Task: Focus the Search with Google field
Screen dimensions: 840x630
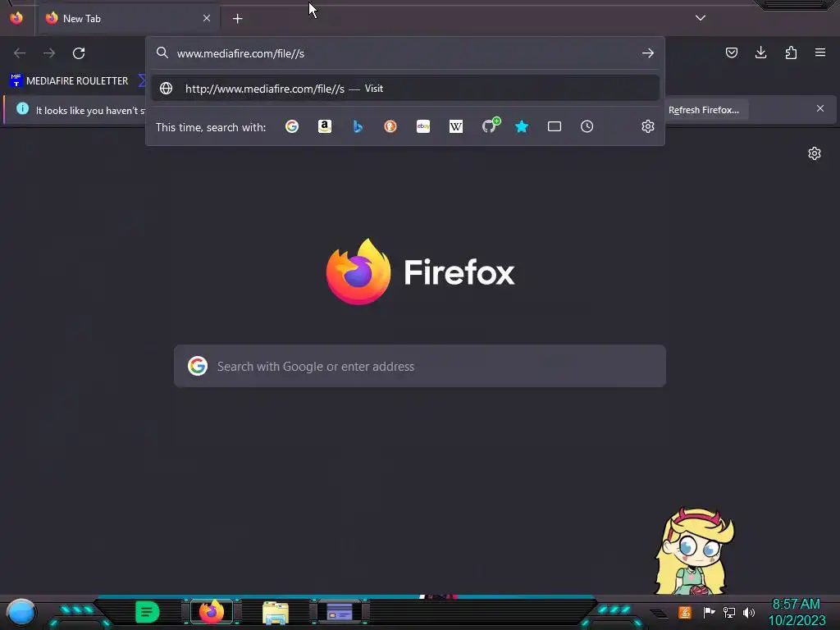Action: 420,367
